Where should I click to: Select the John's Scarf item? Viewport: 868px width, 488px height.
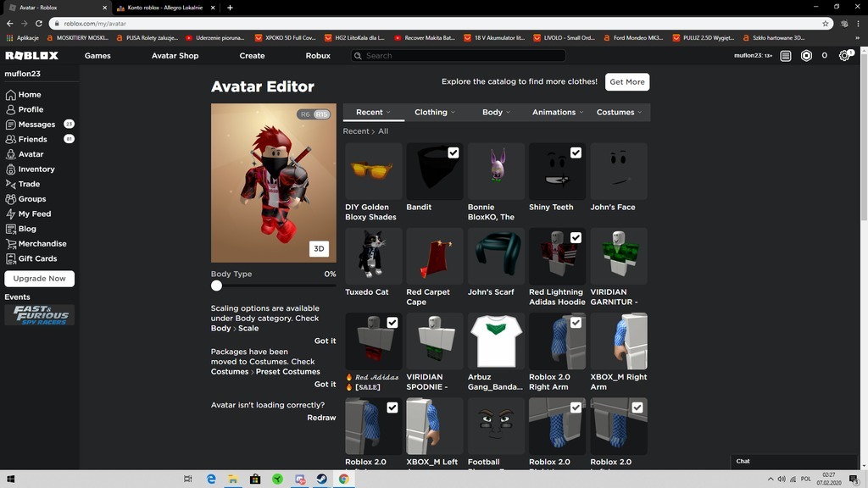[496, 256]
